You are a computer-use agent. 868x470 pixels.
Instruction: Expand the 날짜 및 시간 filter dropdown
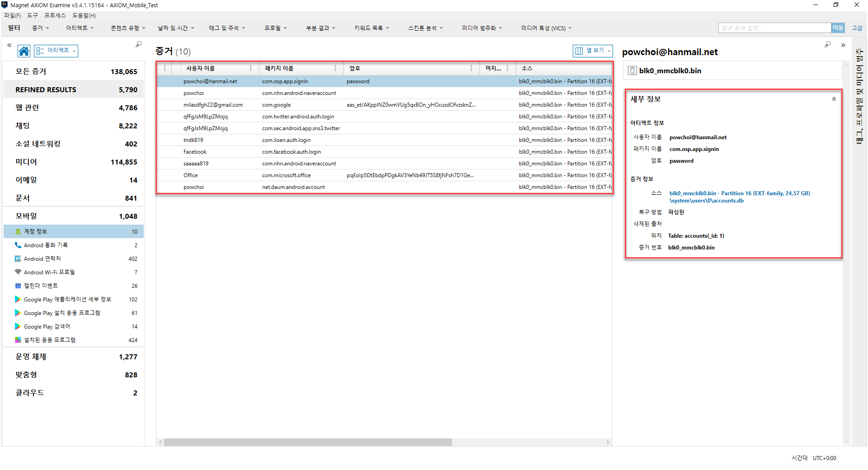click(x=176, y=28)
